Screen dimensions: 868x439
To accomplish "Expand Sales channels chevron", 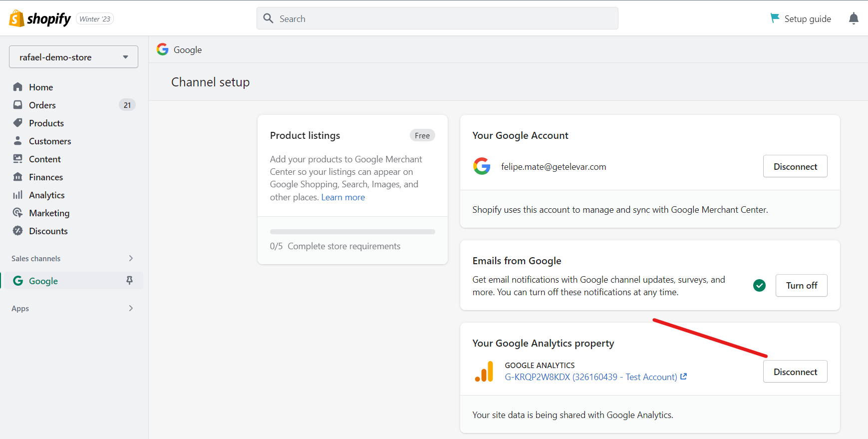I will pos(131,258).
